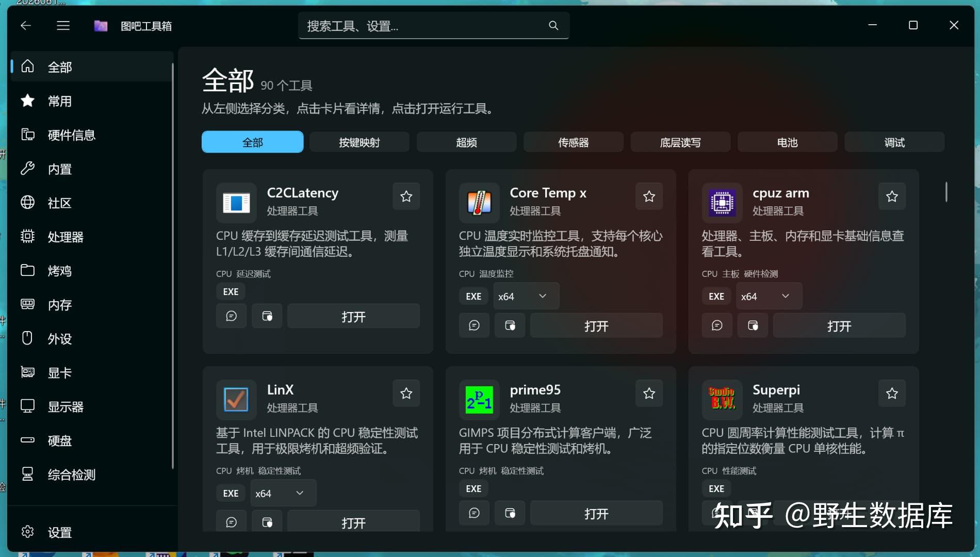
Task: Open the 硬件信息 sidebar category
Action: click(x=92, y=135)
